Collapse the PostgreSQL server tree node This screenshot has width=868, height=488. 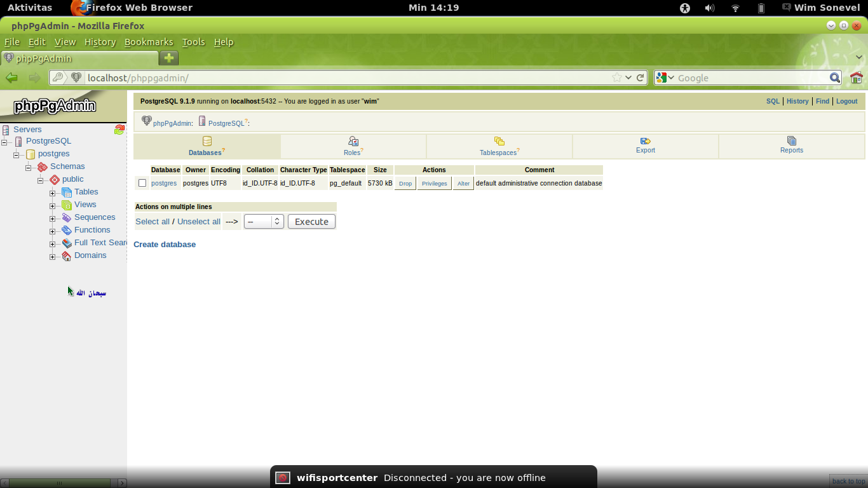click(x=4, y=142)
